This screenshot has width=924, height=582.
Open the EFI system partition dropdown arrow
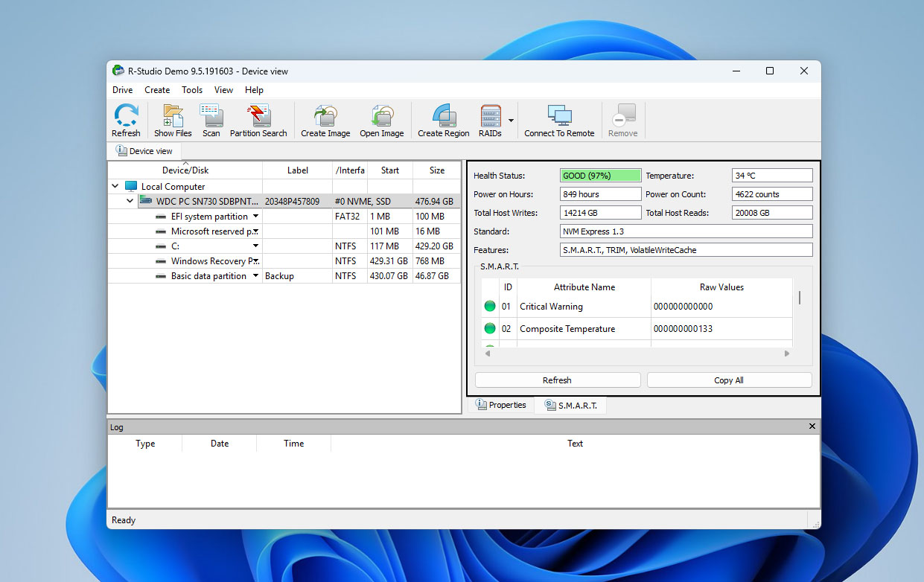(x=255, y=216)
